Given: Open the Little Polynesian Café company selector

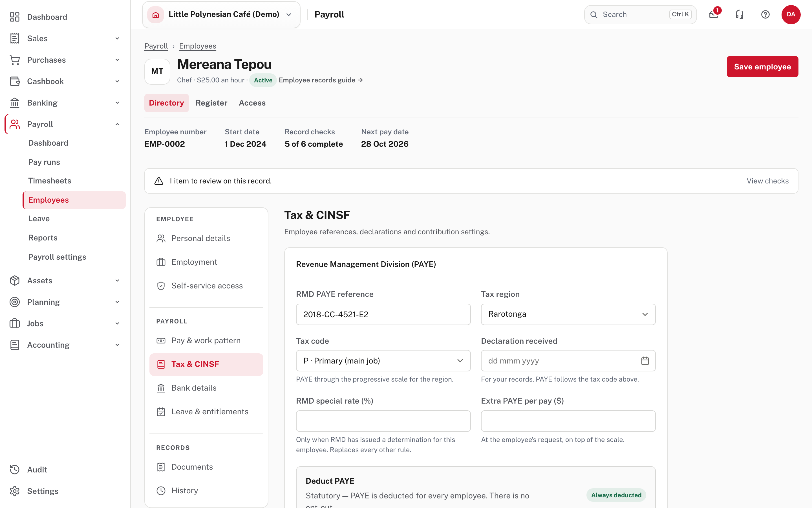Looking at the screenshot, I should [x=221, y=15].
